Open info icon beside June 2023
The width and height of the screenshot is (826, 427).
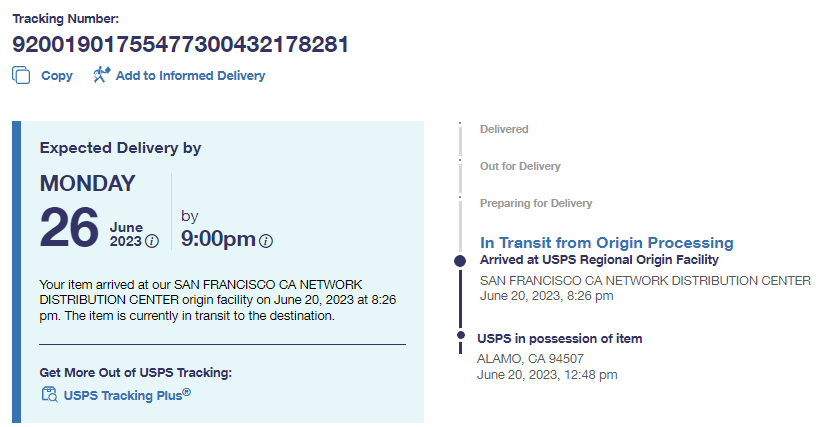[x=152, y=241]
